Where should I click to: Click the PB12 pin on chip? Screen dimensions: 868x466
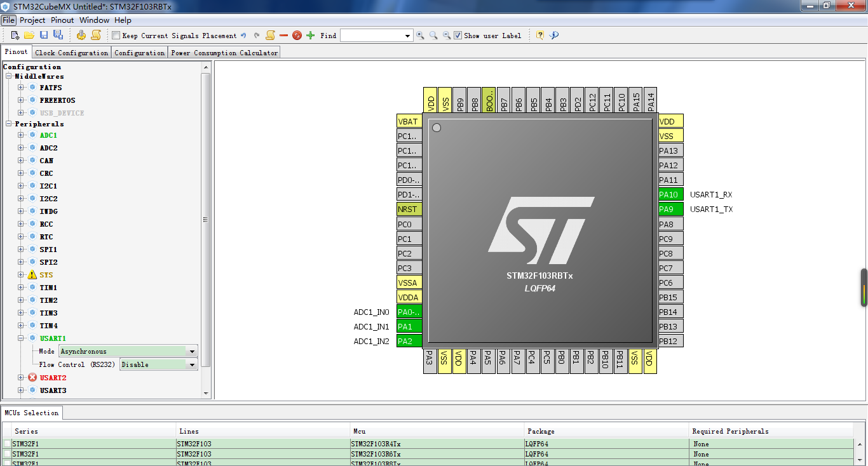coord(671,341)
